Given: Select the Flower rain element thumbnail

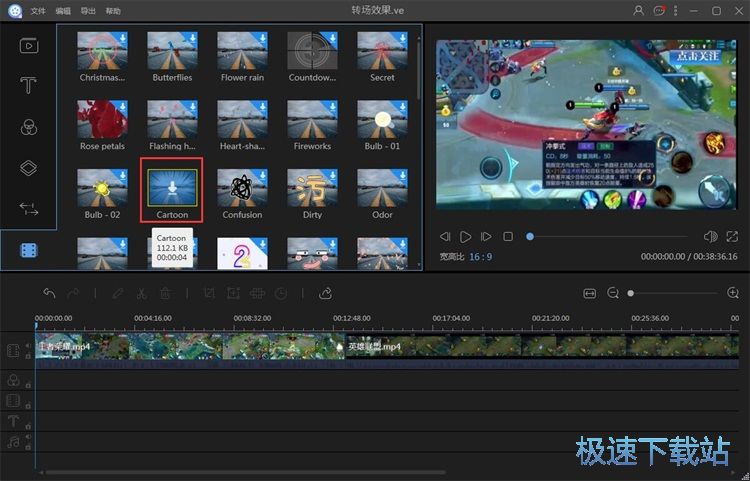Looking at the screenshot, I should (x=242, y=51).
